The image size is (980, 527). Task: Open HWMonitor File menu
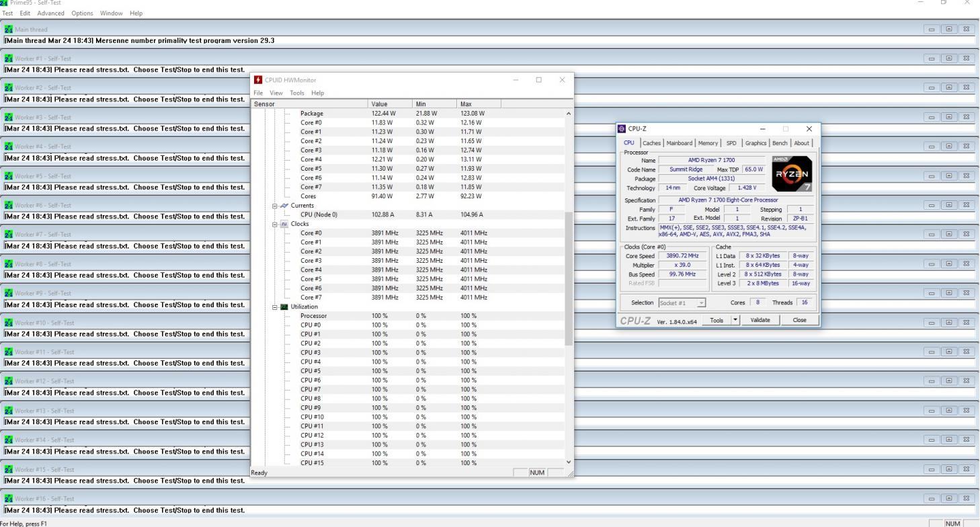258,93
